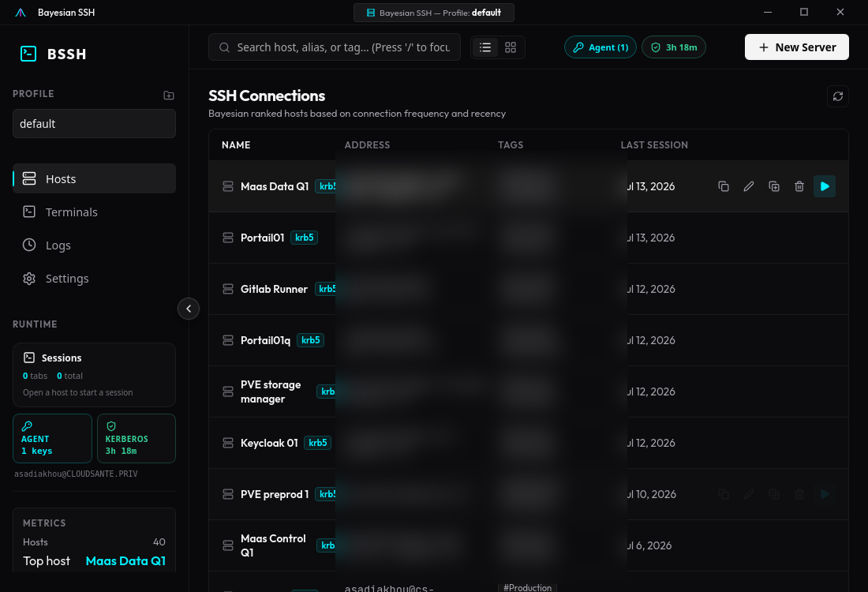The height and width of the screenshot is (592, 868).
Task: Open the Agent (1) status pill
Action: 600,47
